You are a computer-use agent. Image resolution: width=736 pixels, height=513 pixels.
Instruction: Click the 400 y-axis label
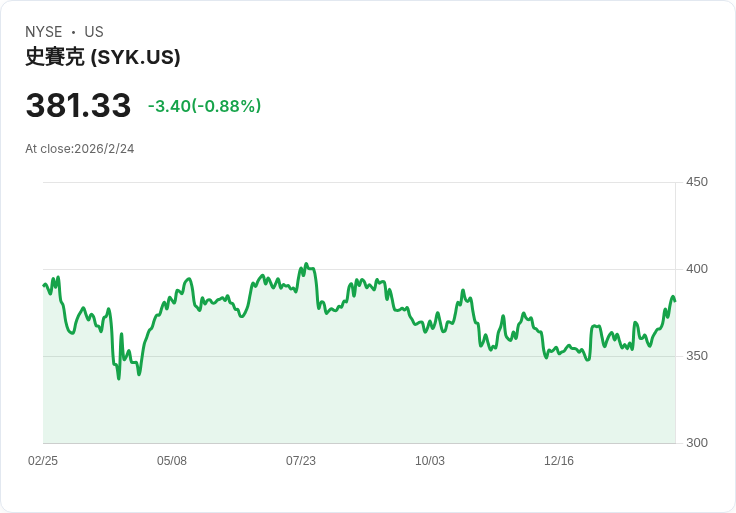point(697,269)
